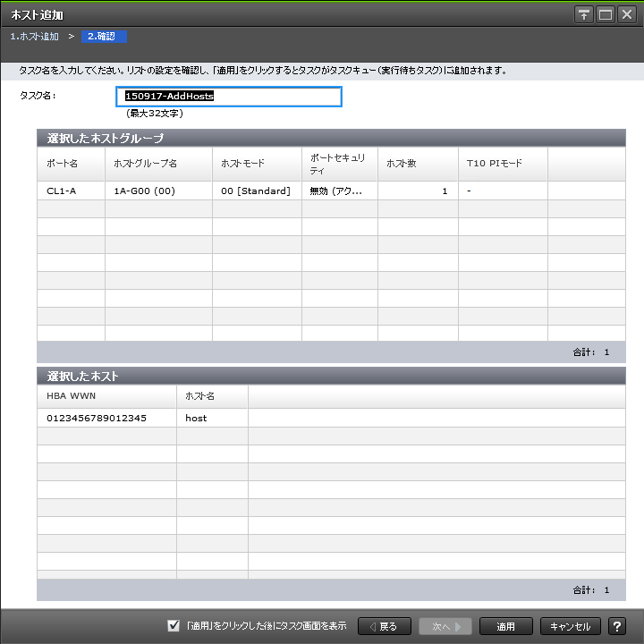644x644 pixels.
Task: Maximize the ホスト追加 dialog window
Action: coord(606,15)
